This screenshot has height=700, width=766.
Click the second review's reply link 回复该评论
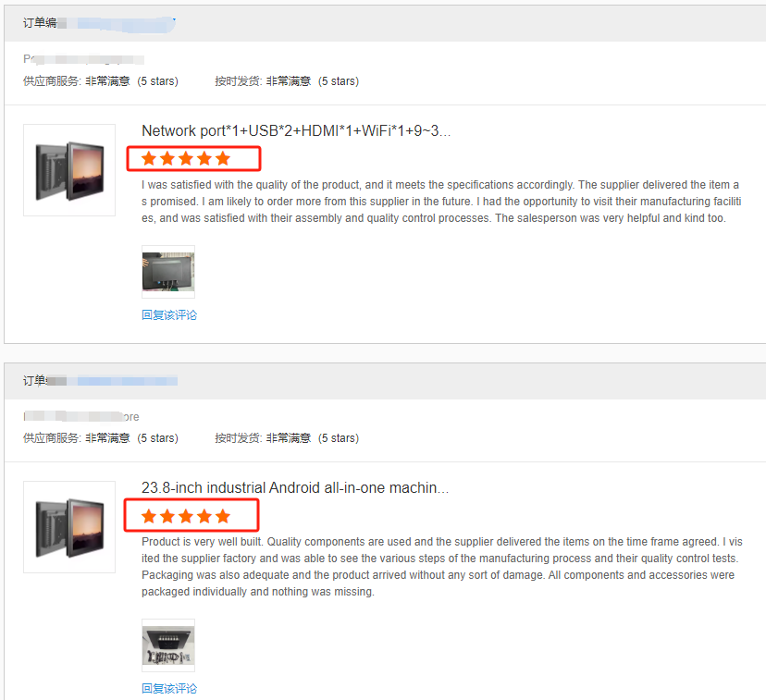[x=169, y=688]
